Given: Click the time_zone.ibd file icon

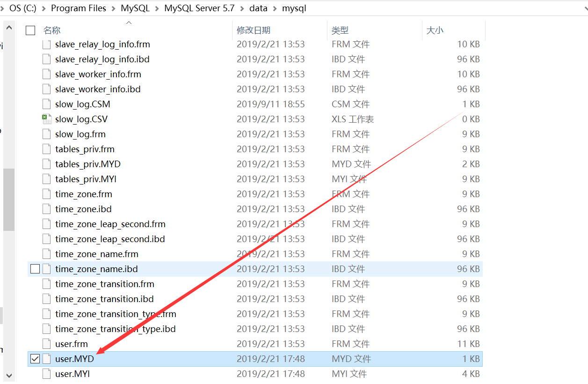Looking at the screenshot, I should pyautogui.click(x=46, y=209).
